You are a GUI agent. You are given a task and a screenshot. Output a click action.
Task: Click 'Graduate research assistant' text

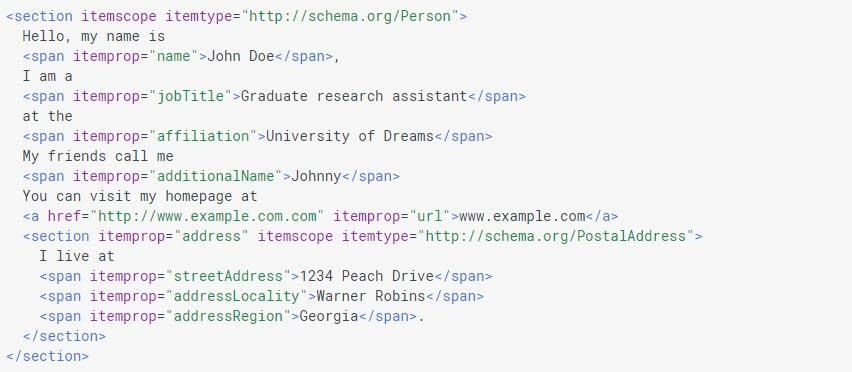point(354,96)
